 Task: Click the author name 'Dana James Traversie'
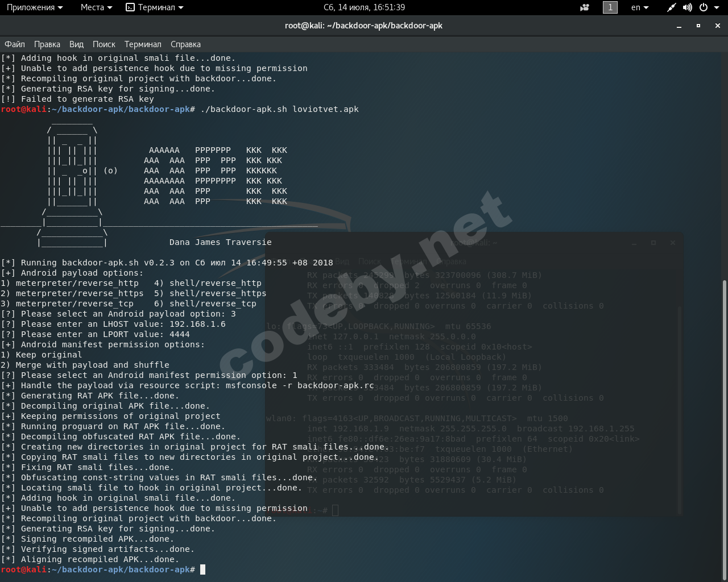coord(221,242)
